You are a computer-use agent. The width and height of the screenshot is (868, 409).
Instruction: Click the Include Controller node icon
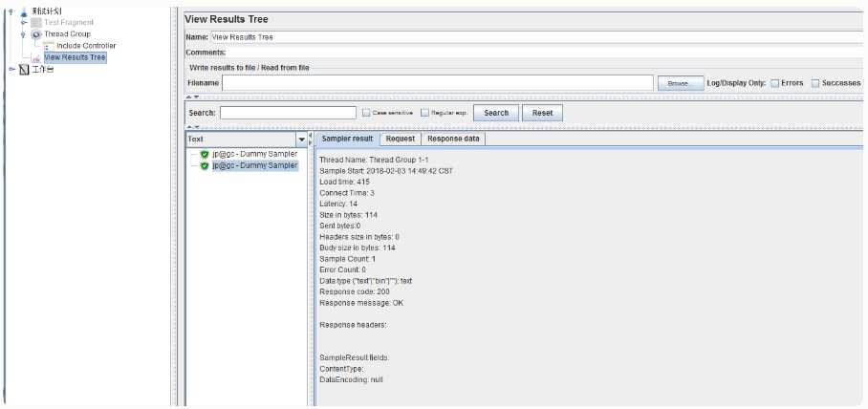click(x=48, y=46)
